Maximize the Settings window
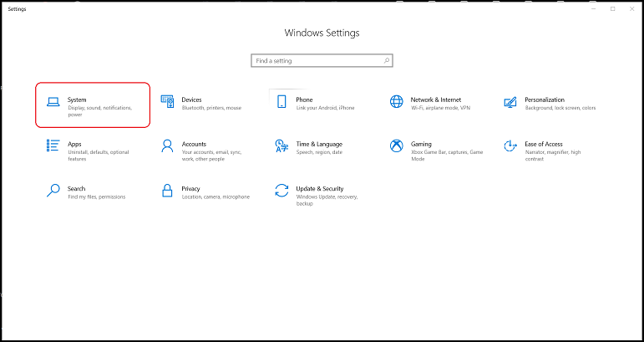The image size is (644, 342). (x=612, y=8)
